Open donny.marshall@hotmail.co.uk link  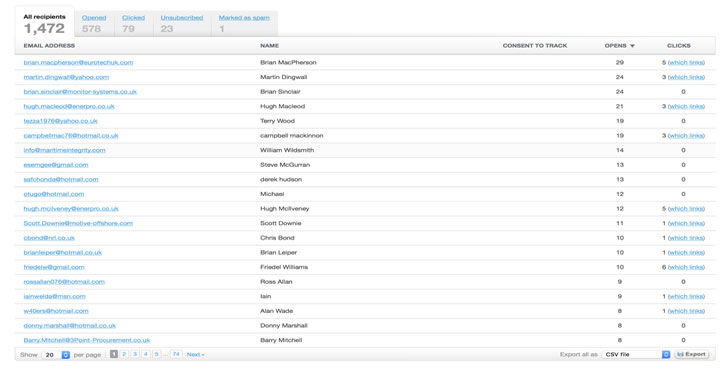(x=69, y=326)
